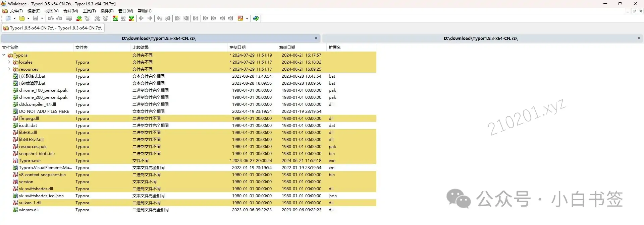Jump to First Difference icon
The image size is (644, 225).
(115, 18)
